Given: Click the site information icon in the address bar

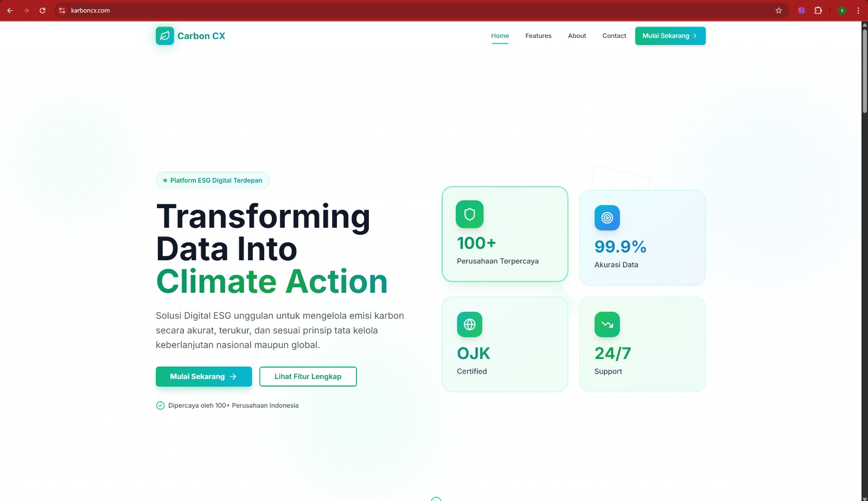Looking at the screenshot, I should point(61,10).
